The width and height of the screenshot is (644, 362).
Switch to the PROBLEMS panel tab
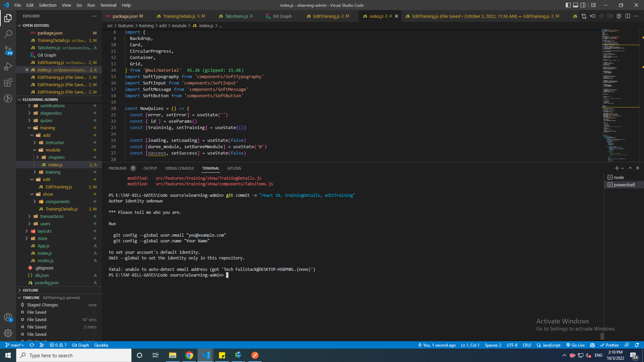(118, 168)
